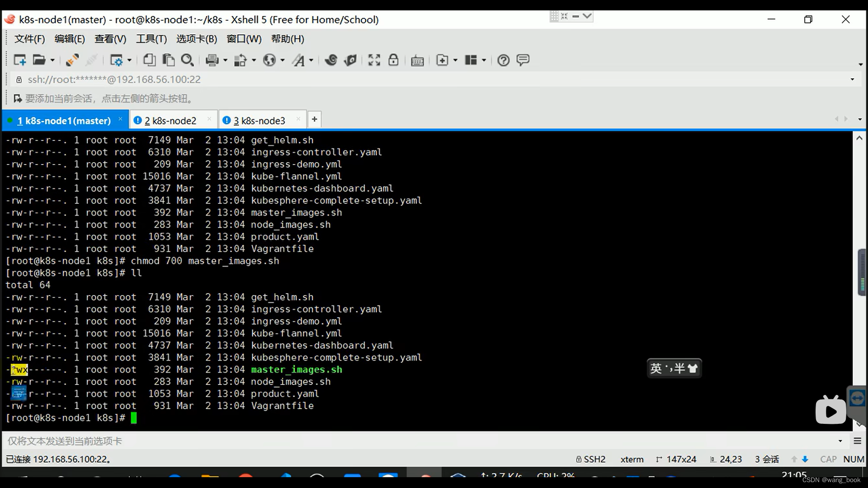
Task: Click the chmod 700 command line text
Action: [205, 261]
